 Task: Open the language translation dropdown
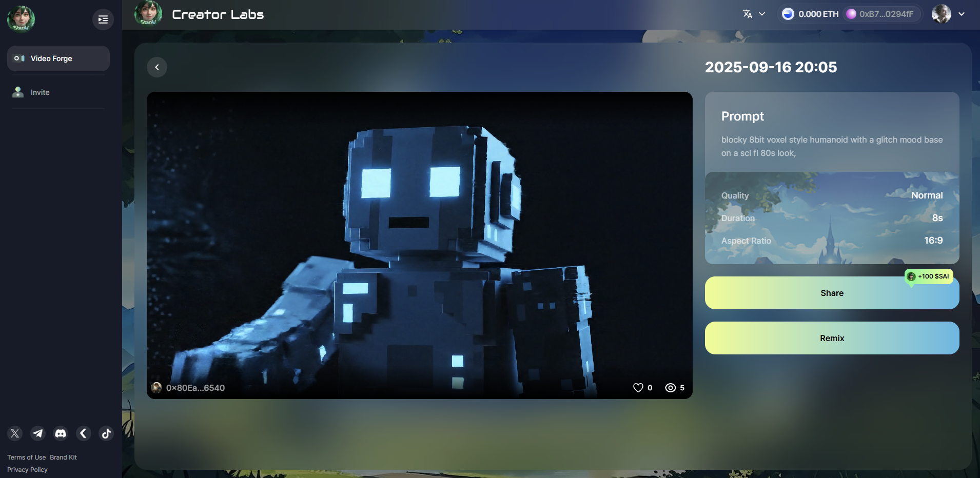[x=754, y=14]
